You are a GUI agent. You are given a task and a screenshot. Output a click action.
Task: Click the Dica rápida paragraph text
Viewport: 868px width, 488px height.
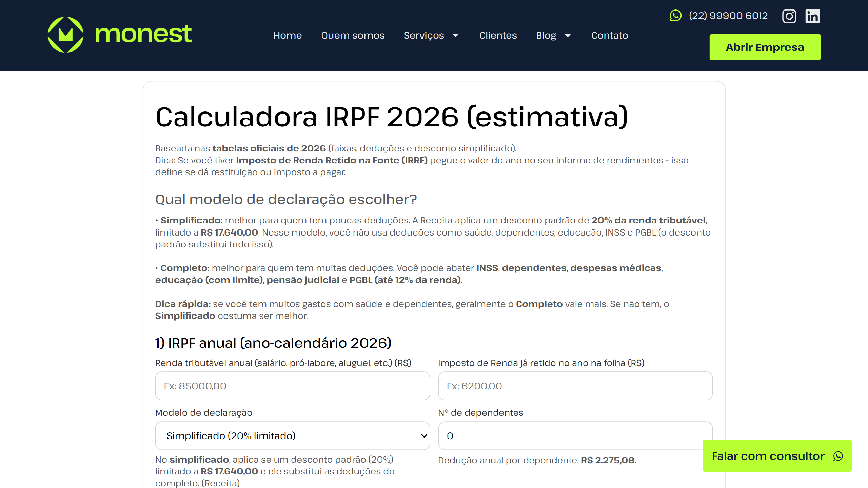pyautogui.click(x=412, y=310)
